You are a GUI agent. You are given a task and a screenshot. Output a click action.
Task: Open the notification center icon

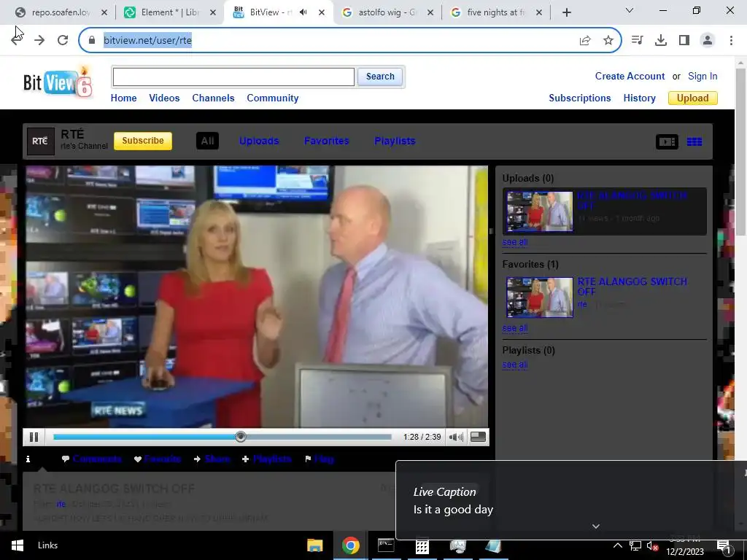pyautogui.click(x=723, y=546)
